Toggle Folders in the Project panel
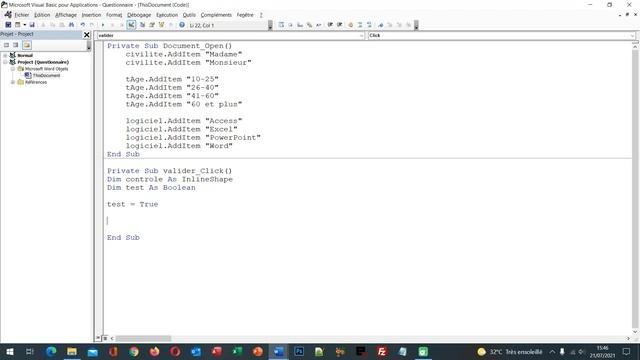 pos(27,45)
